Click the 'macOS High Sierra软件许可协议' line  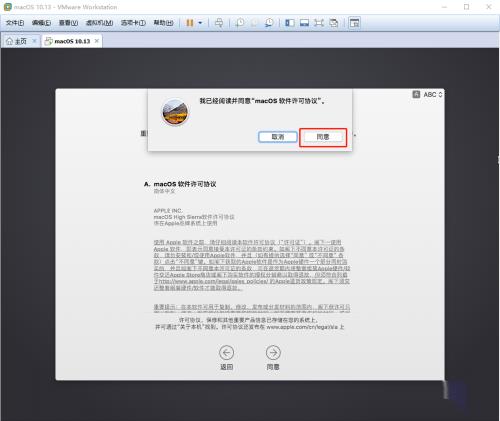click(x=194, y=217)
